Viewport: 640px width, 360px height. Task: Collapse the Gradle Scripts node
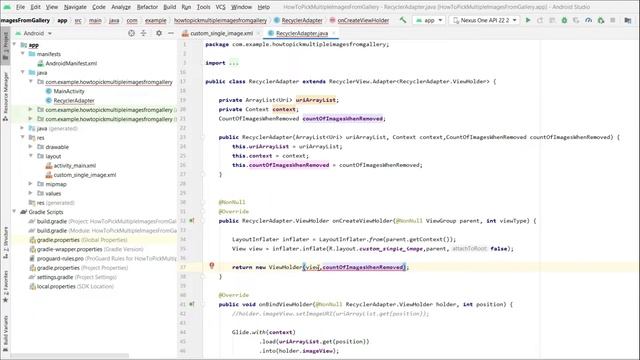tap(15, 212)
